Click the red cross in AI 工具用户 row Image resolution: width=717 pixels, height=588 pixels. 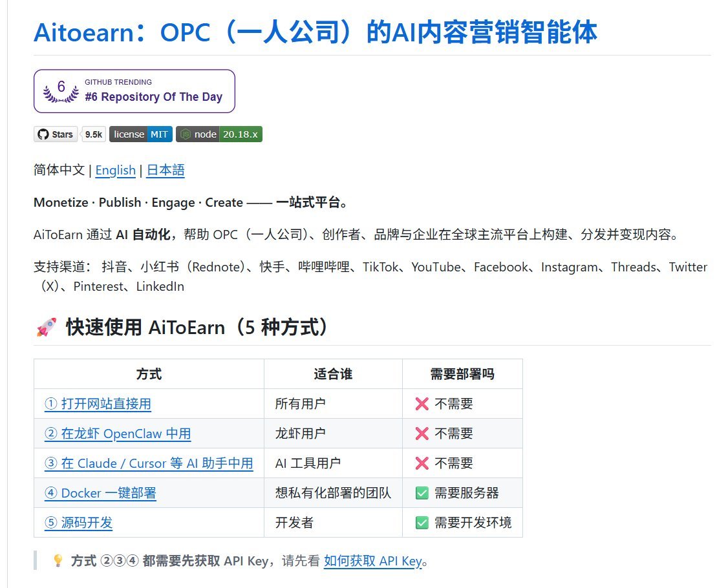click(x=422, y=463)
